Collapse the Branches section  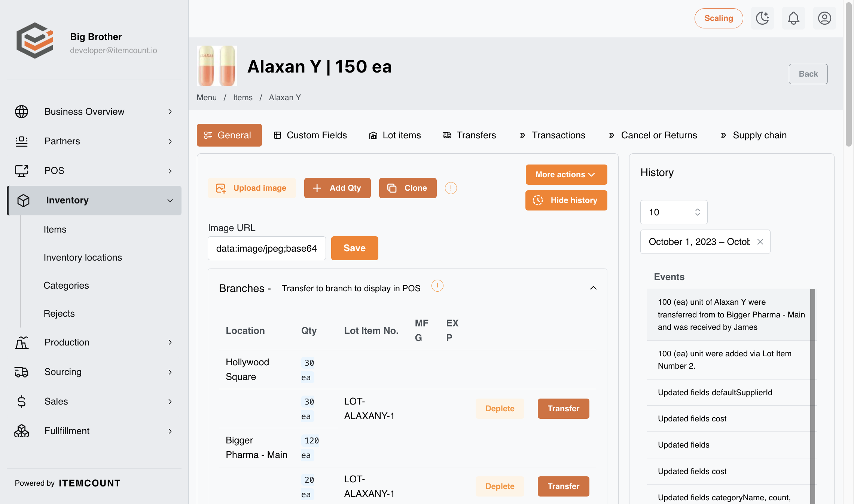click(593, 288)
